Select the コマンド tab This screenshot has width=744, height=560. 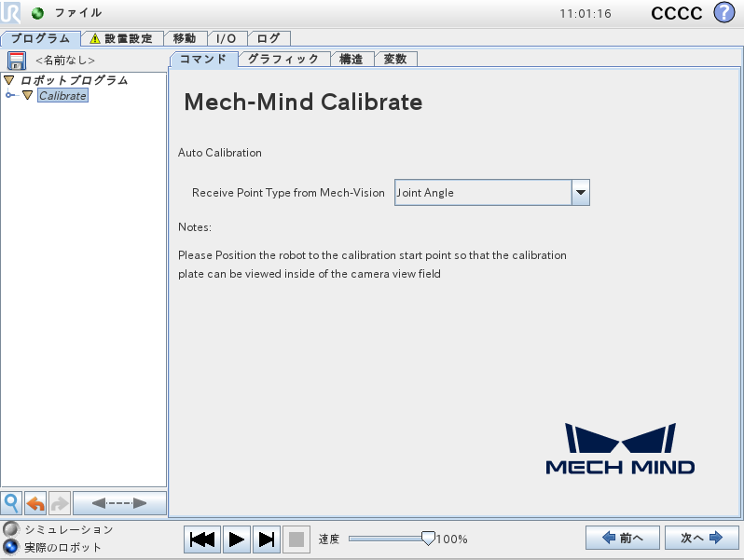tap(203, 60)
